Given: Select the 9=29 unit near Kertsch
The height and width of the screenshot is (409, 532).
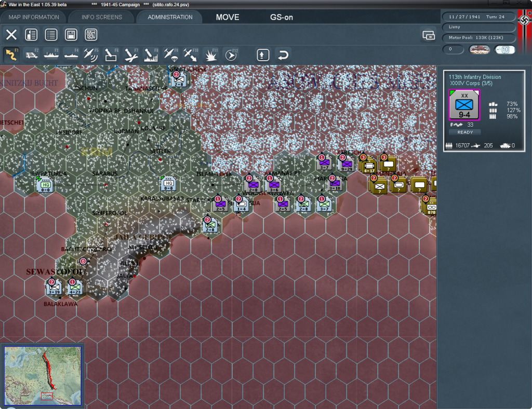Looking at the screenshot, I should tap(346, 163).
